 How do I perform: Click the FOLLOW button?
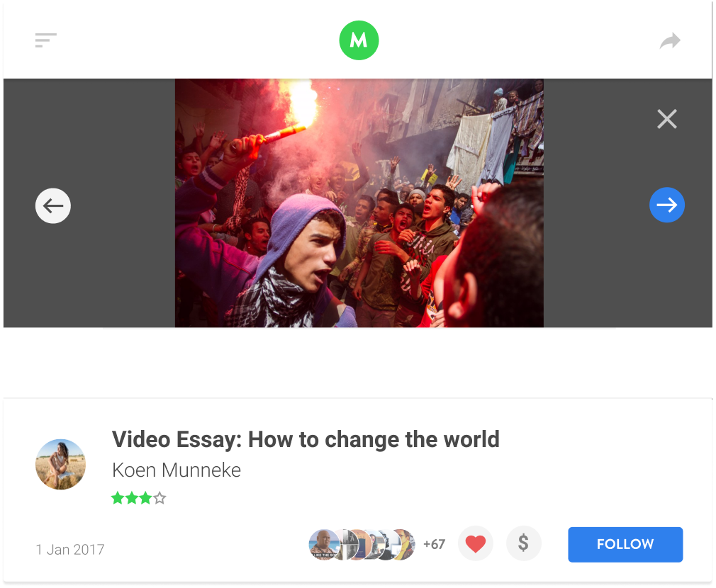click(625, 544)
